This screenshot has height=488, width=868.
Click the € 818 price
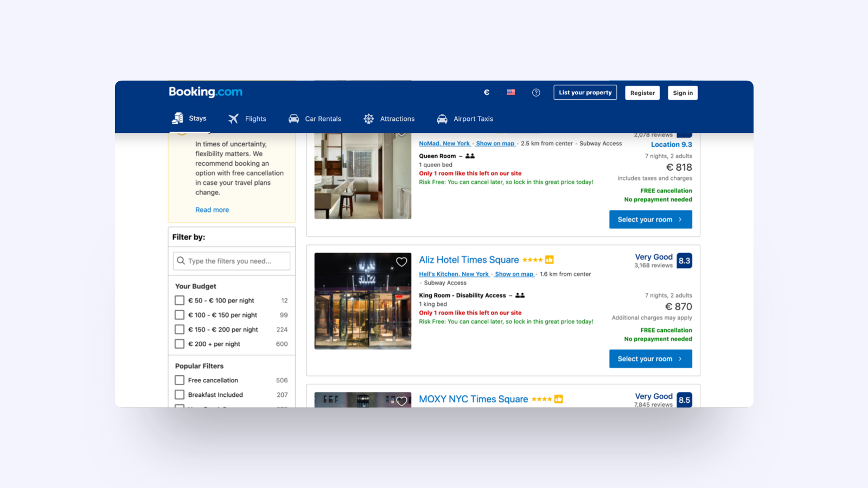[x=679, y=168]
